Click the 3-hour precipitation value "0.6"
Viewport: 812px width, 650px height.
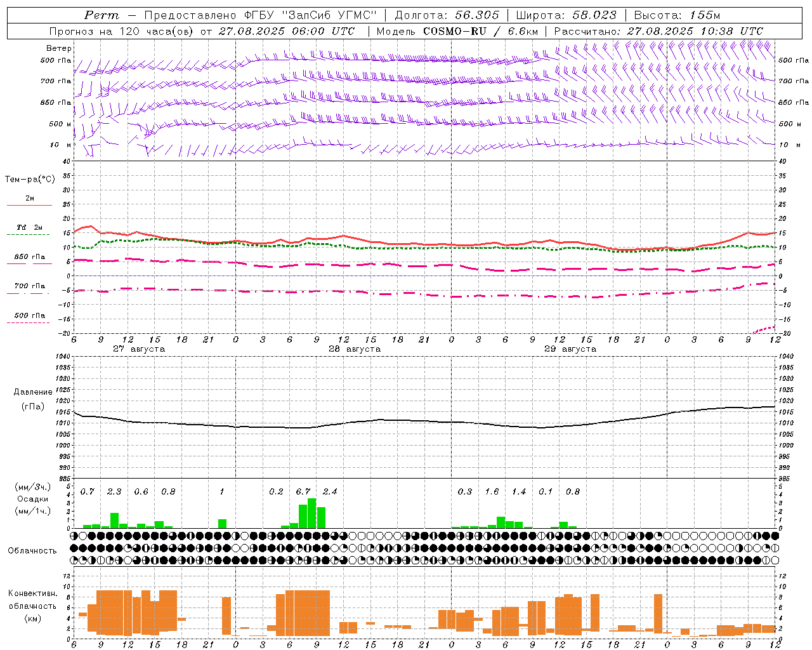141,492
